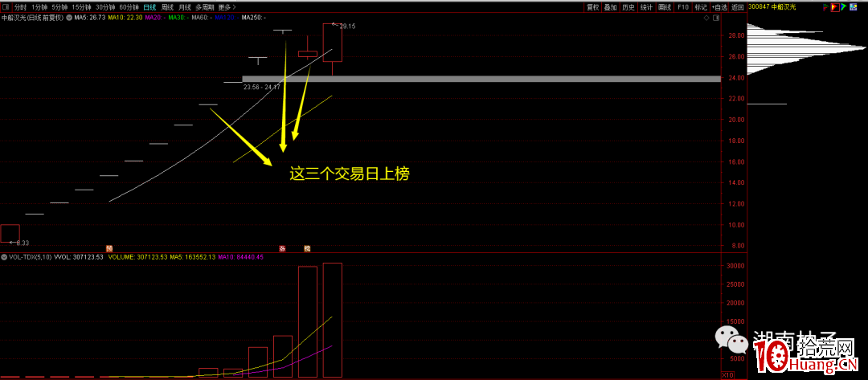
Task: Activate the 画线 drawing tools button
Action: (x=665, y=7)
